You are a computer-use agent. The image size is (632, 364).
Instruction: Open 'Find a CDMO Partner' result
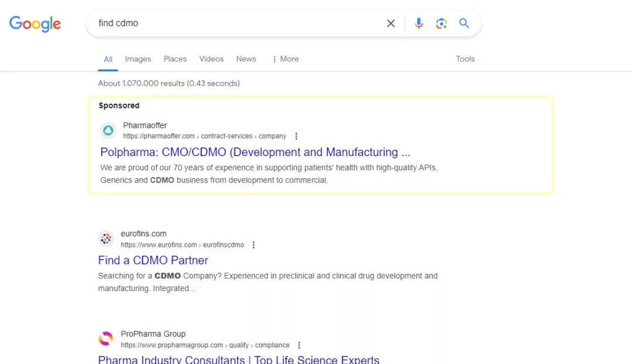pyautogui.click(x=153, y=260)
